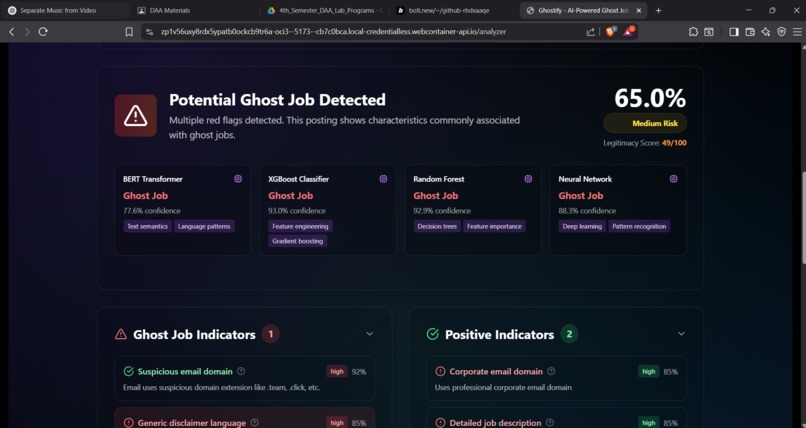Switch to Separate Music from Video tab
Viewport: 806px width, 428px height.
(x=64, y=10)
